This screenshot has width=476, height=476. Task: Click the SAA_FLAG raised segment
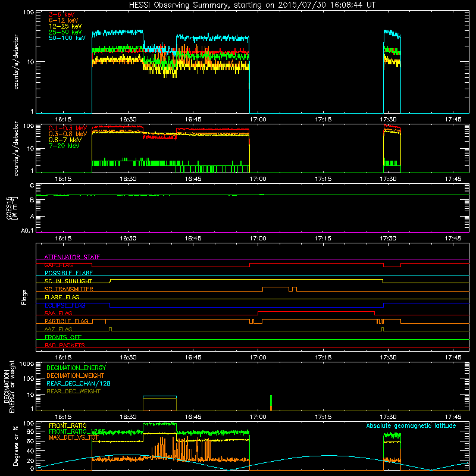click(x=316, y=311)
